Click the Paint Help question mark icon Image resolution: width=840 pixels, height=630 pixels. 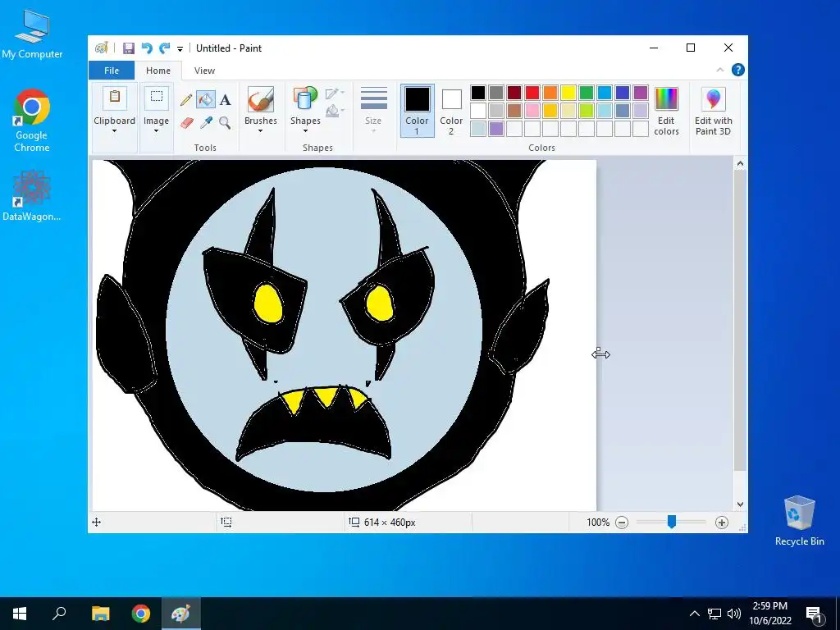coord(737,71)
